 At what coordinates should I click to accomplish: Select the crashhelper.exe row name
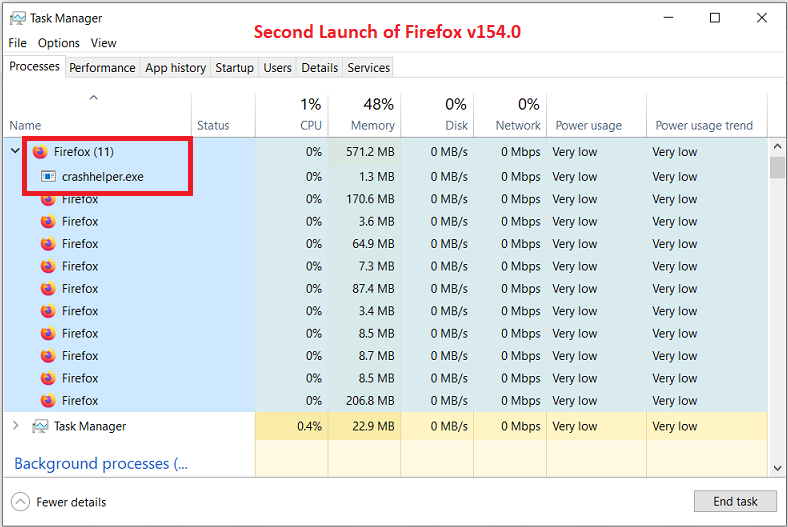click(x=103, y=177)
